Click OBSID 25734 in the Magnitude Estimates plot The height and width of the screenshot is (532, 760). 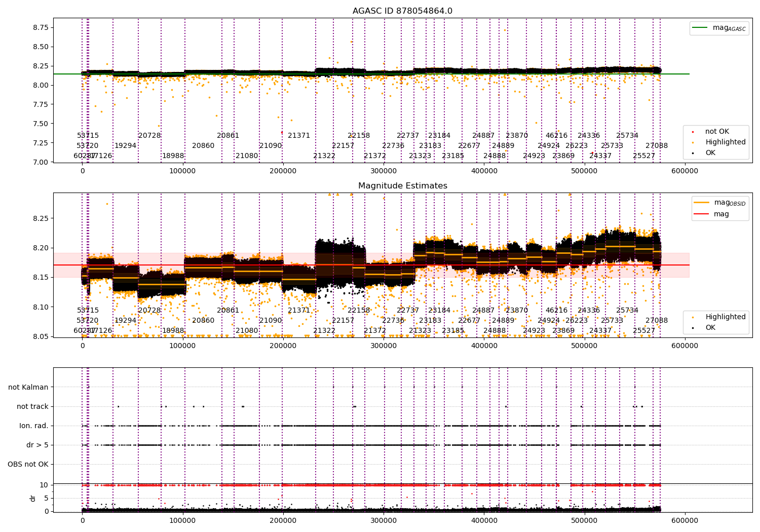coord(627,311)
